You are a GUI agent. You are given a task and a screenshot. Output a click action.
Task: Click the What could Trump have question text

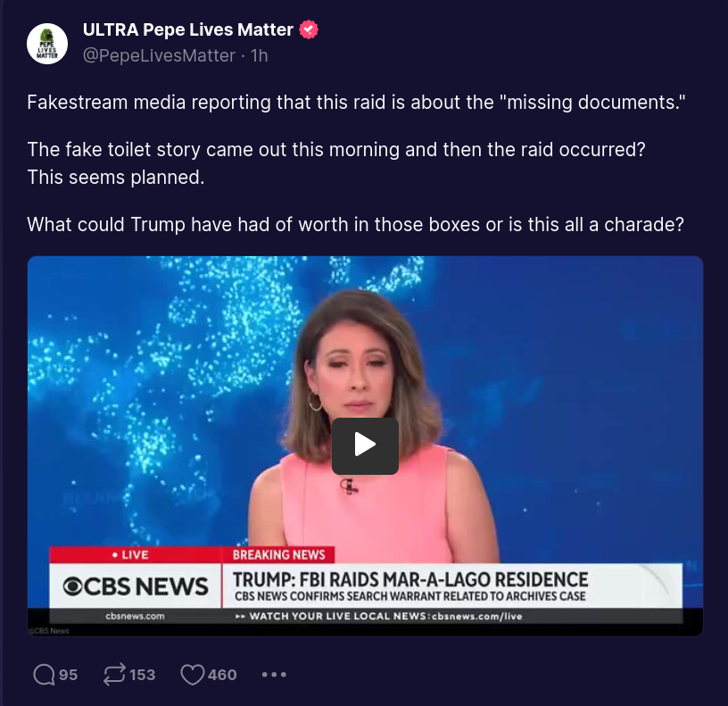point(356,224)
